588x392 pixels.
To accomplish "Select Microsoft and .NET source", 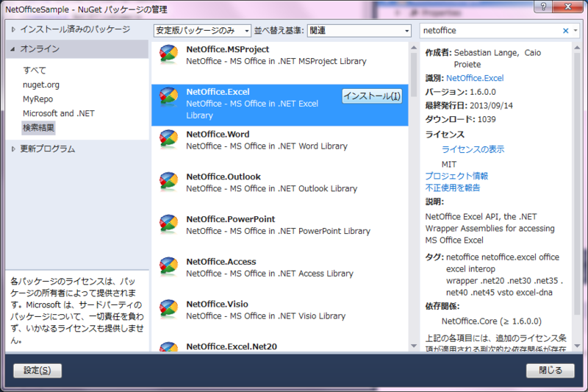I will click(x=59, y=113).
